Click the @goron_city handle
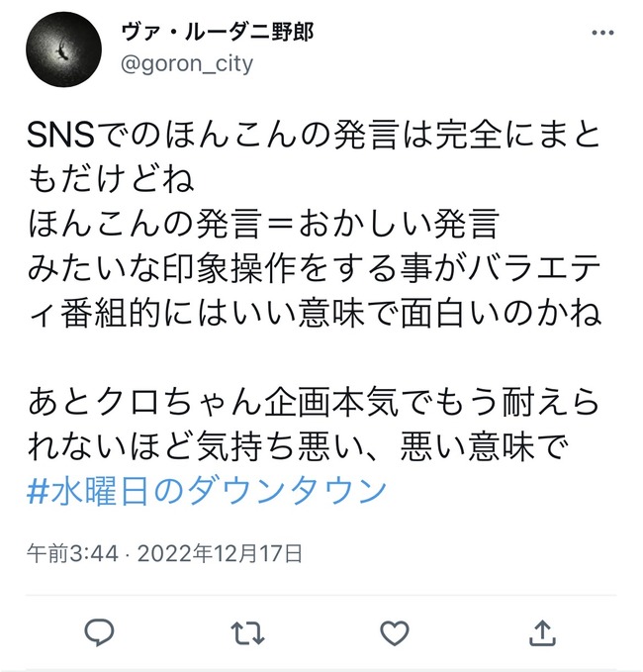The height and width of the screenshot is (672, 643). coord(187,64)
